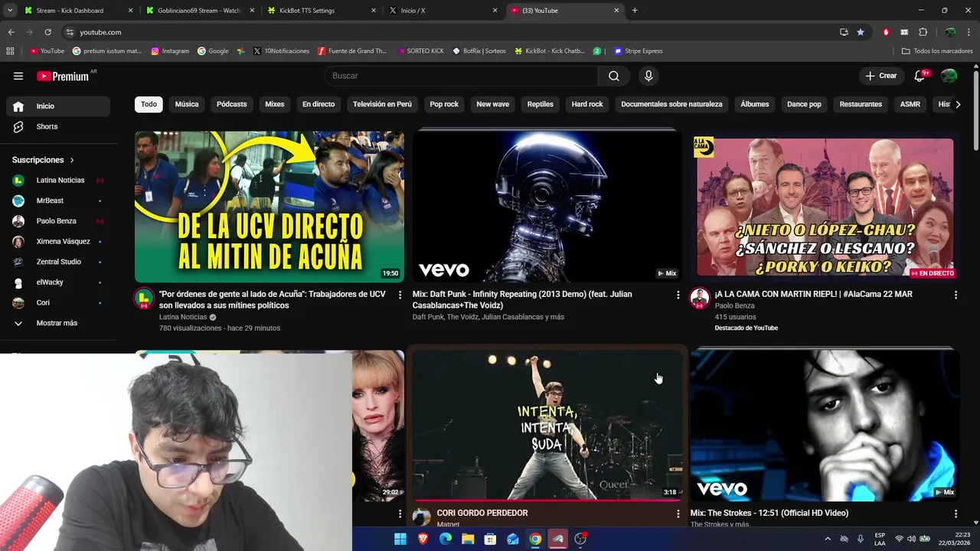Click the search magnifier button

click(x=614, y=76)
